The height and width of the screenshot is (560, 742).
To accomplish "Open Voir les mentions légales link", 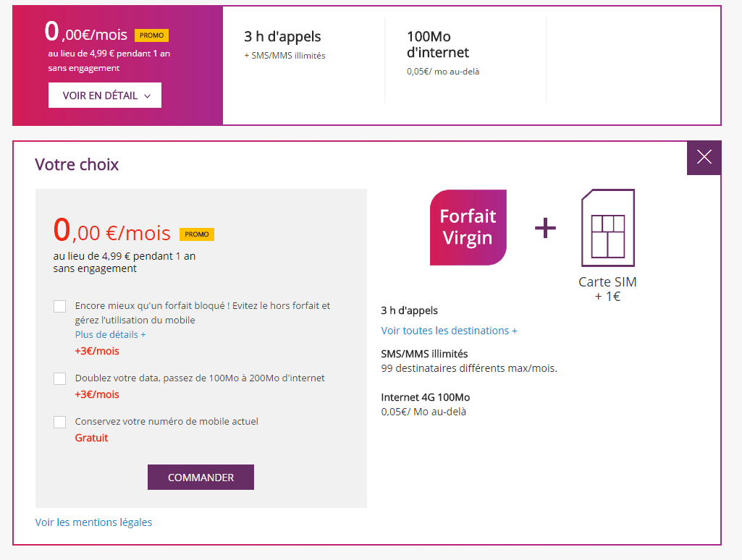I will point(93,522).
